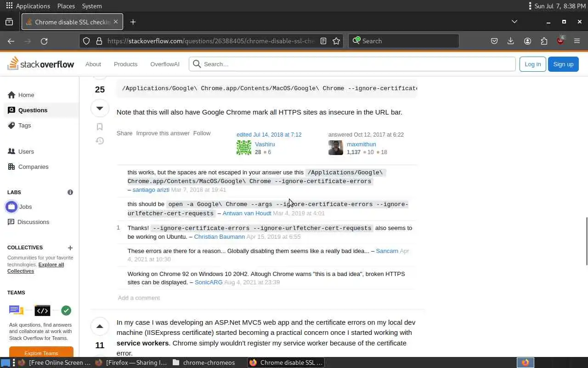Click Explore all Collectives link

(36, 268)
